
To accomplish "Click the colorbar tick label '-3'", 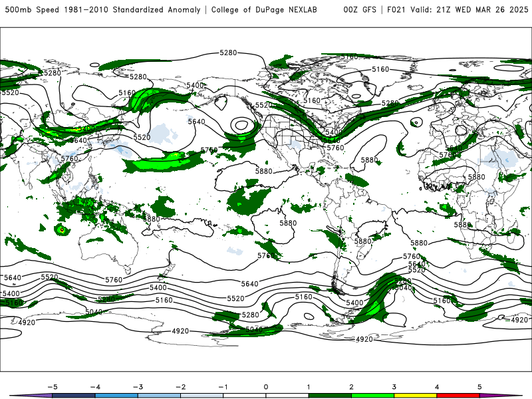I will pos(138,387).
